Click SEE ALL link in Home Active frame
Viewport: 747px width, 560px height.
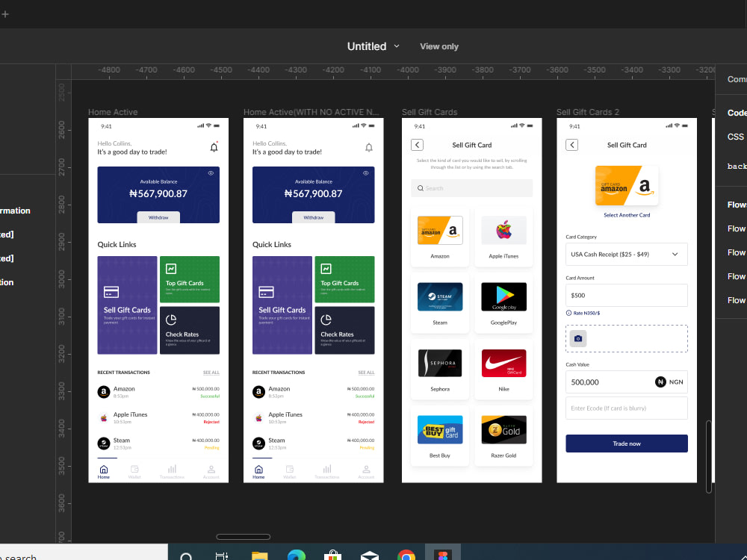(x=211, y=373)
